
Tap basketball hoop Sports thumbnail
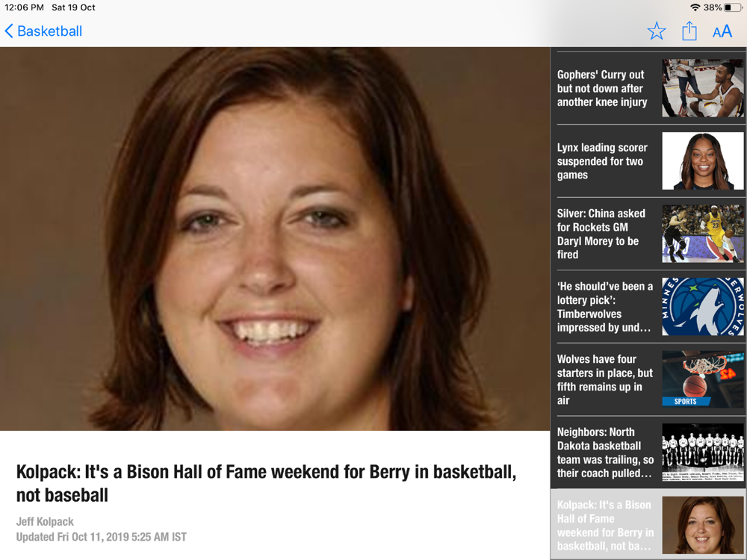tap(703, 379)
